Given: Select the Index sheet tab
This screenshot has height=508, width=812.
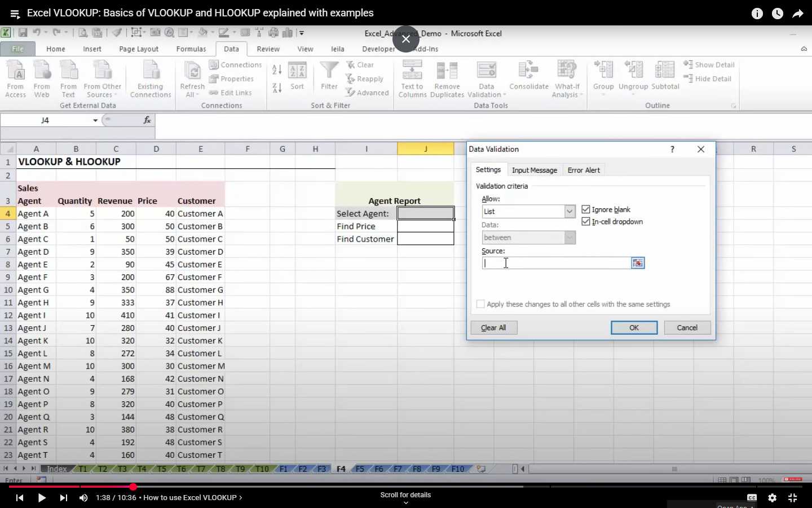Looking at the screenshot, I should pyautogui.click(x=56, y=469).
